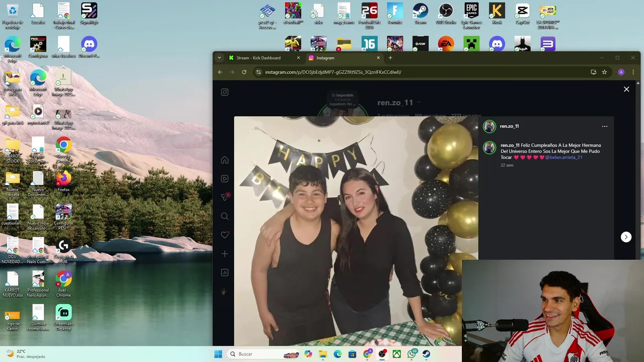Open Kiosk desktop shortcut

coord(497,14)
